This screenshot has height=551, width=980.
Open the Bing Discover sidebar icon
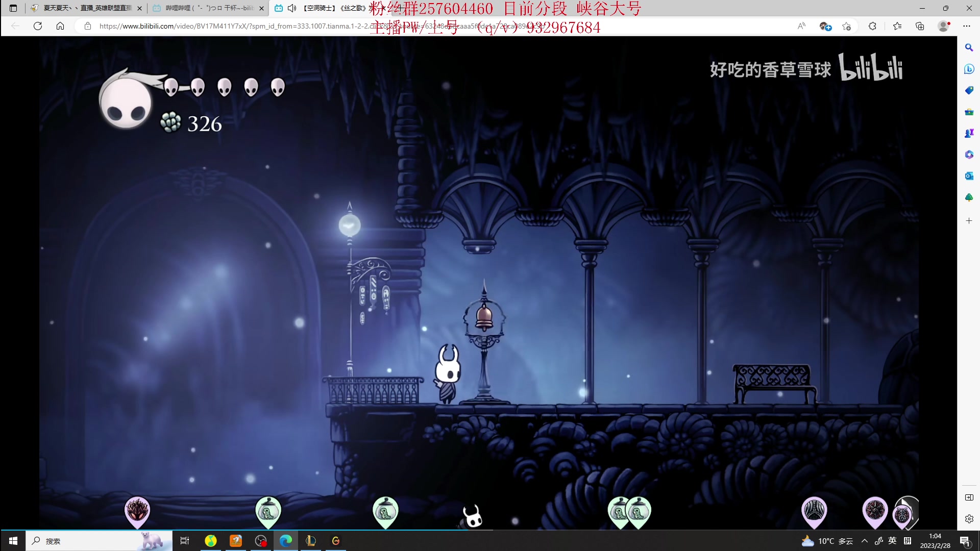click(x=969, y=69)
